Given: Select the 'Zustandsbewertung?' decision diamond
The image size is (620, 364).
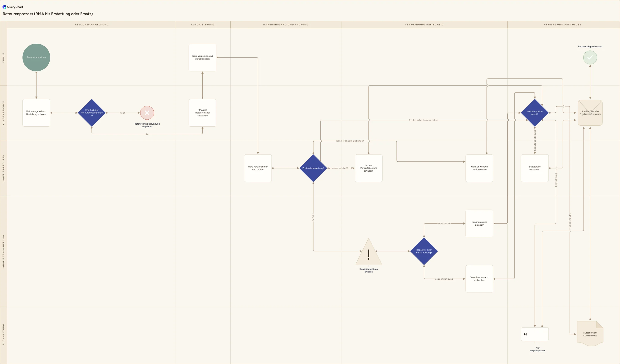Looking at the screenshot, I should point(313,168).
